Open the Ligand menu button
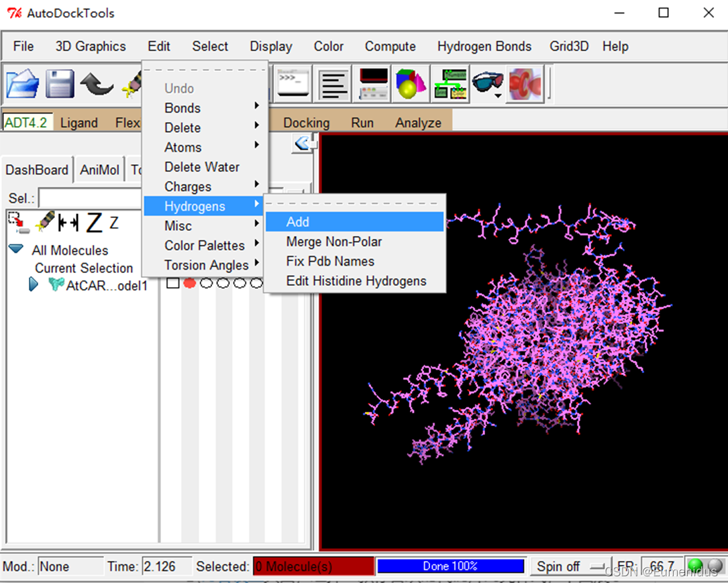Screen dimensions: 728x583 tap(79, 123)
